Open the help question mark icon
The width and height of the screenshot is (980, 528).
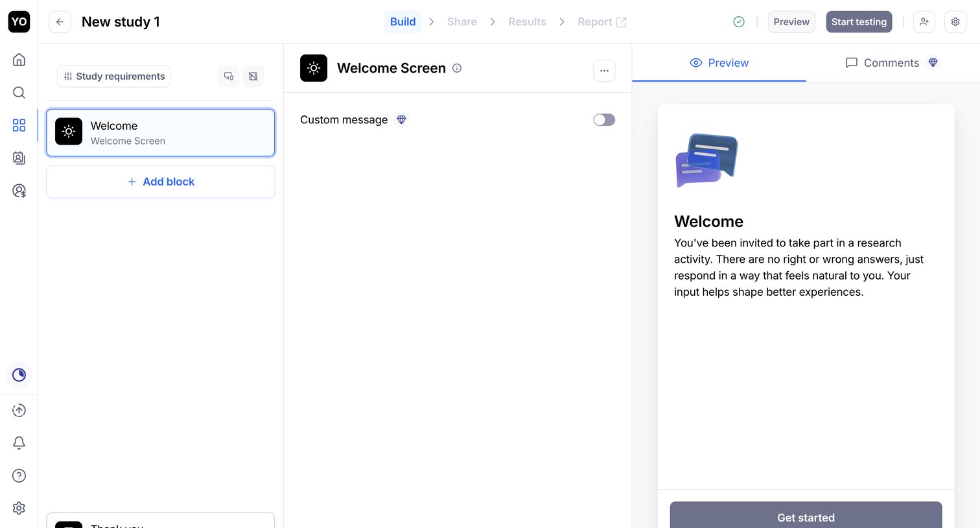tap(19, 475)
